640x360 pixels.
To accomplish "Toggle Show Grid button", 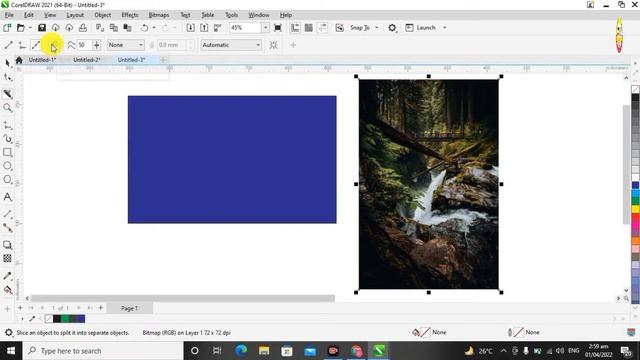I will pos(309,28).
